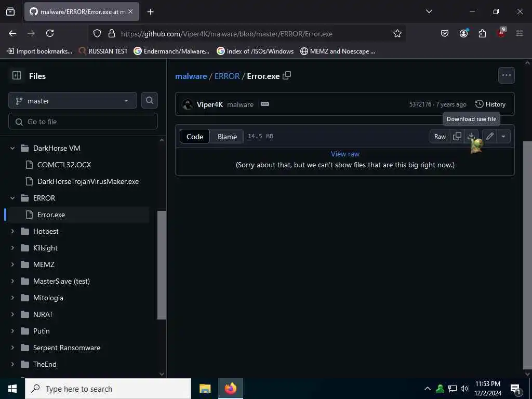
Task: Copy raw file contents icon
Action: [457, 137]
